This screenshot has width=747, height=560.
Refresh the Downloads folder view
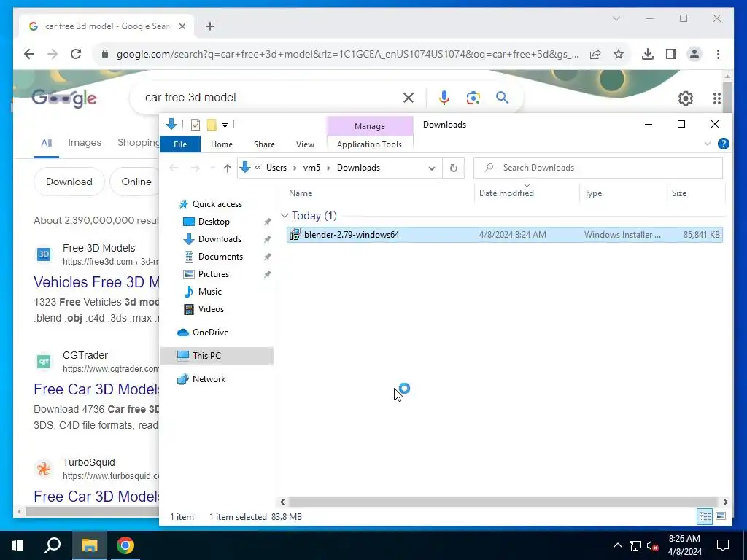[454, 168]
